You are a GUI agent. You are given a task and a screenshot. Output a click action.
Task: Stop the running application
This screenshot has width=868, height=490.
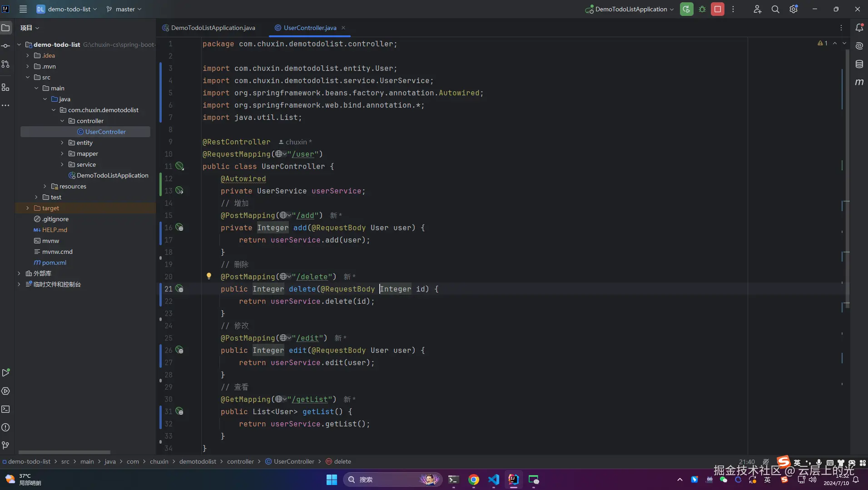[x=718, y=9]
